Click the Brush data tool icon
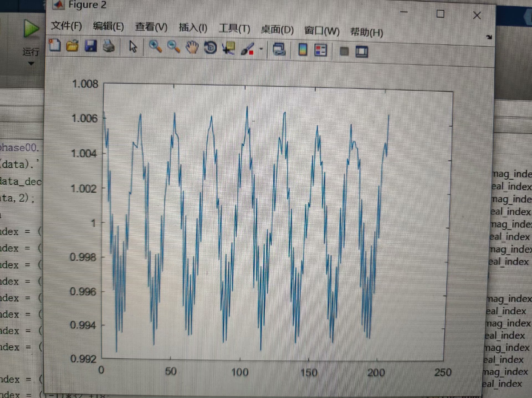The width and height of the screenshot is (532, 398). [247, 49]
